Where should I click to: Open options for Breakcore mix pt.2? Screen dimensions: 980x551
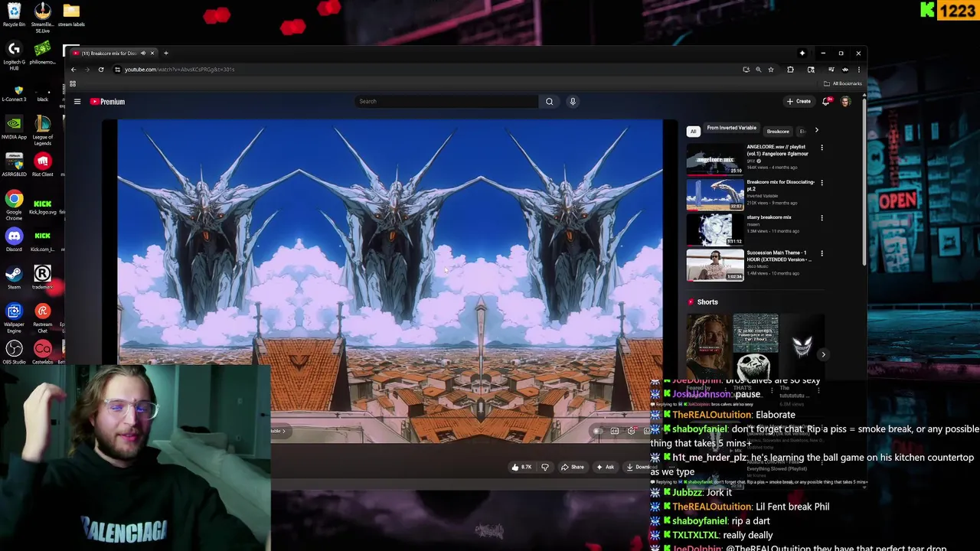(822, 183)
